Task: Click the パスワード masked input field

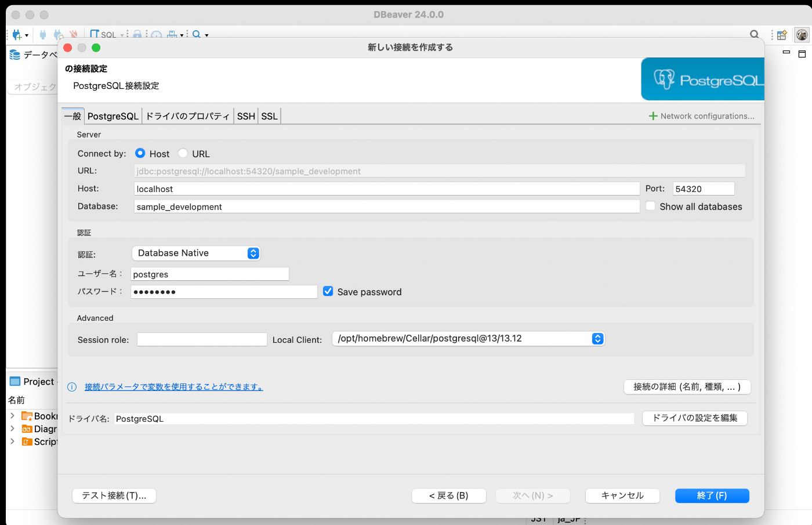Action: [224, 291]
